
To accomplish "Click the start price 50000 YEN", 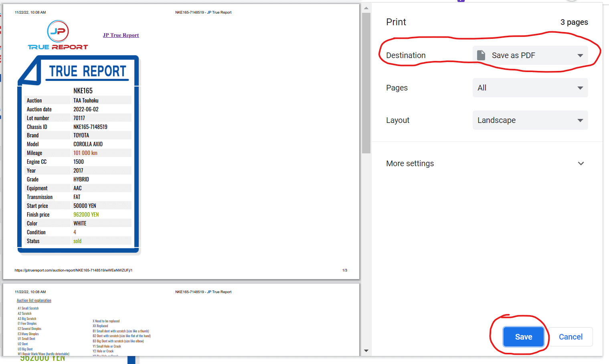I will click(x=85, y=206).
